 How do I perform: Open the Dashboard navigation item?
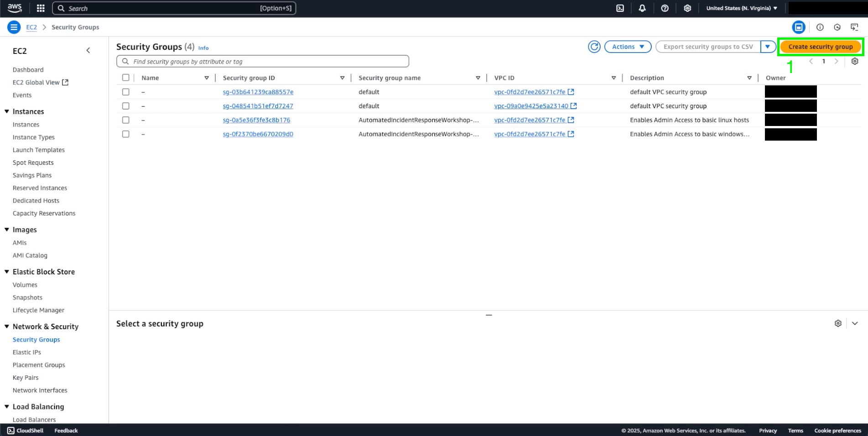[28, 70]
